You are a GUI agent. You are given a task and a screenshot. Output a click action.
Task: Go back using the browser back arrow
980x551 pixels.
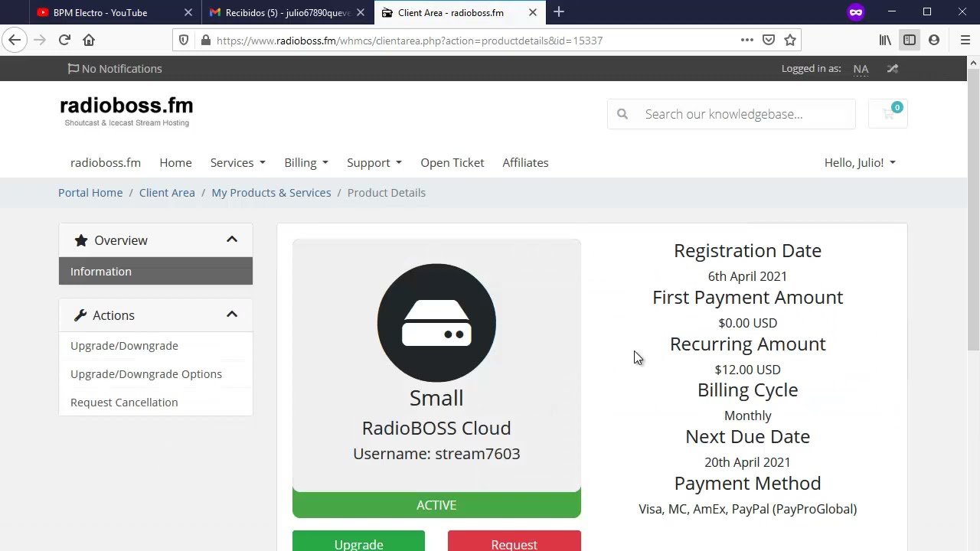click(15, 40)
